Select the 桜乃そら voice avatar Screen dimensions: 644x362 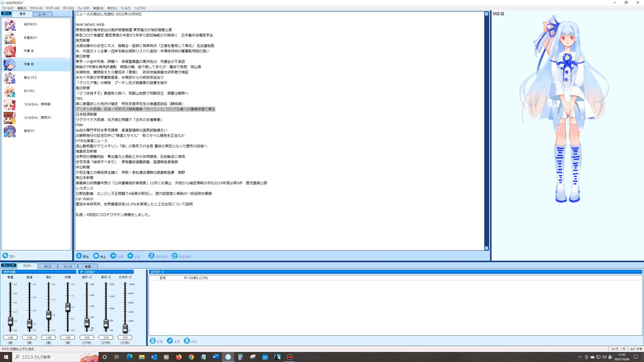10,91
